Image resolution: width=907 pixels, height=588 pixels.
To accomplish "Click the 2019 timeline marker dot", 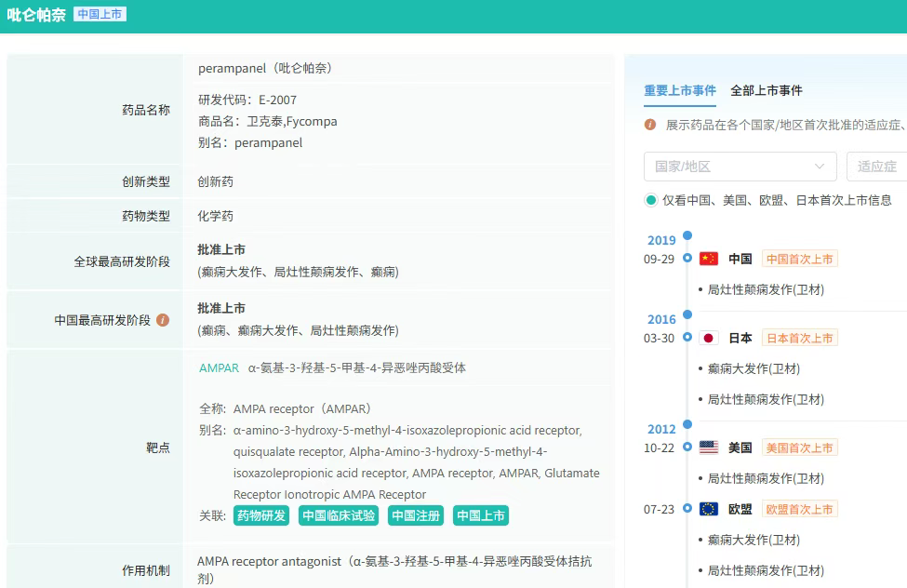I will [687, 235].
